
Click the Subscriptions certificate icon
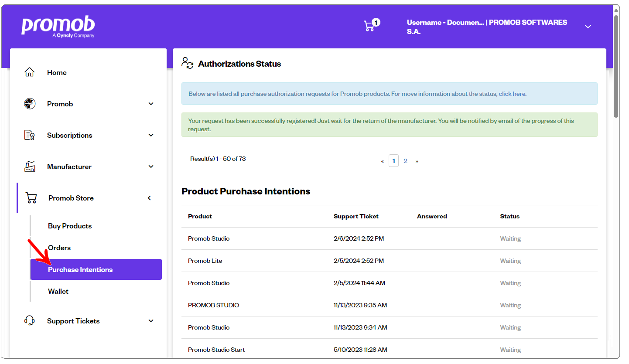tap(30, 135)
